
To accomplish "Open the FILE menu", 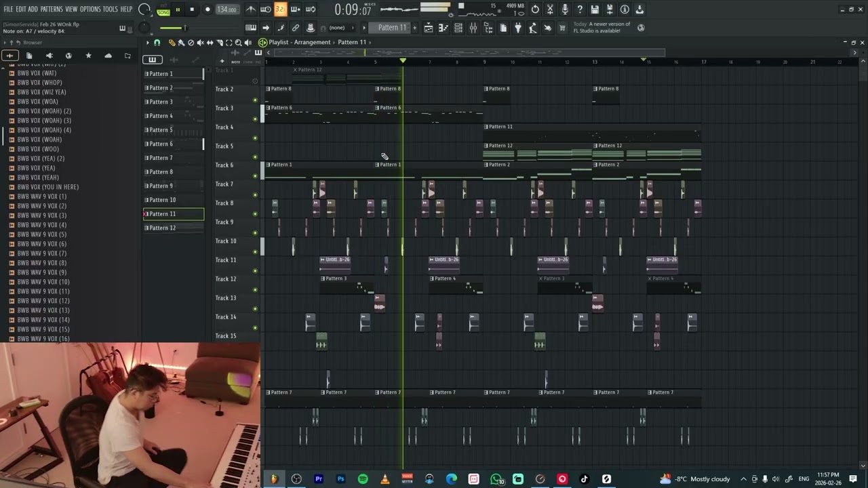I will tap(8, 9).
